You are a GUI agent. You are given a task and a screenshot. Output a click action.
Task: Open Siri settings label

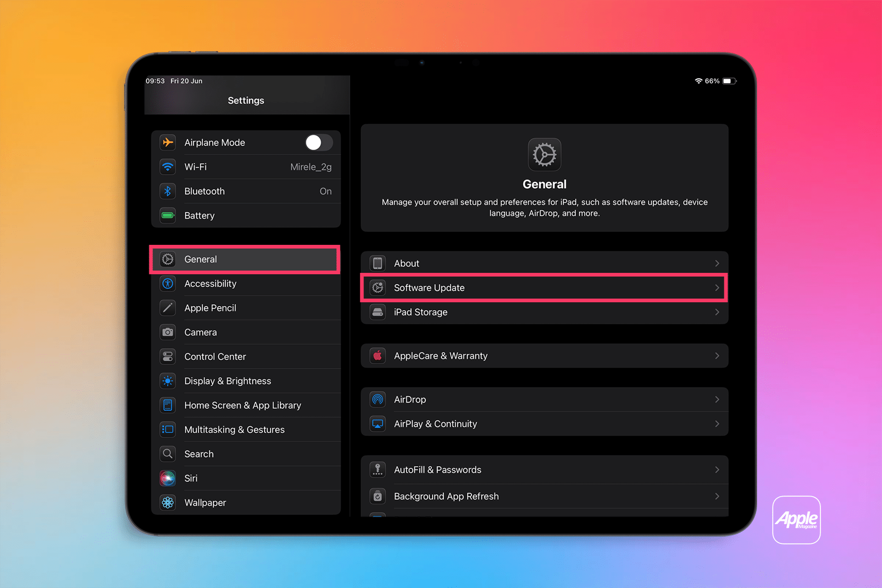pyautogui.click(x=191, y=478)
